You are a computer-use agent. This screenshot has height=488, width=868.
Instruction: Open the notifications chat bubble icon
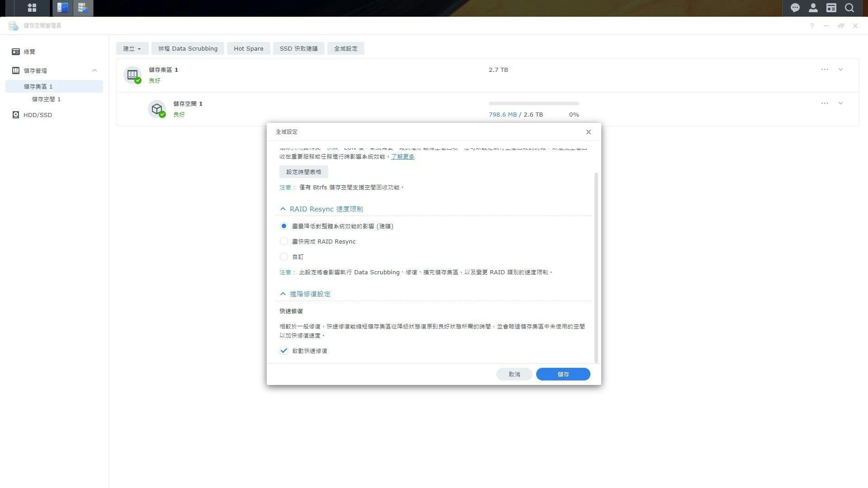click(x=795, y=8)
